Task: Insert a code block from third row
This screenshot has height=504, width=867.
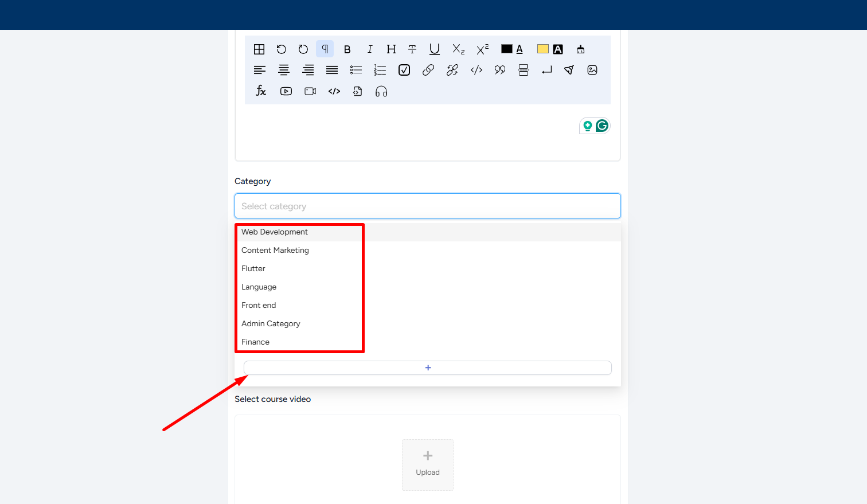Action: (x=334, y=91)
